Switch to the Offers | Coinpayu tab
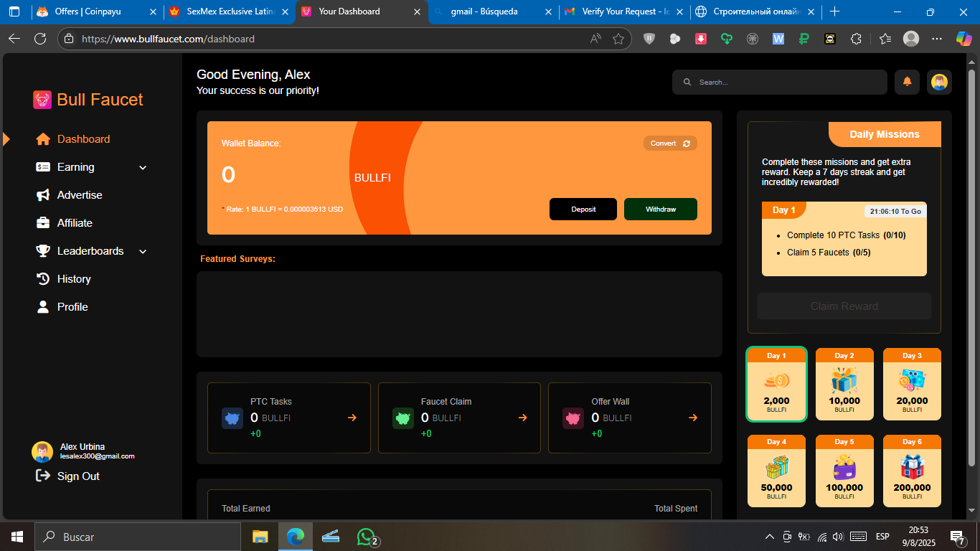The width and height of the screenshot is (980, 551). tap(96, 11)
